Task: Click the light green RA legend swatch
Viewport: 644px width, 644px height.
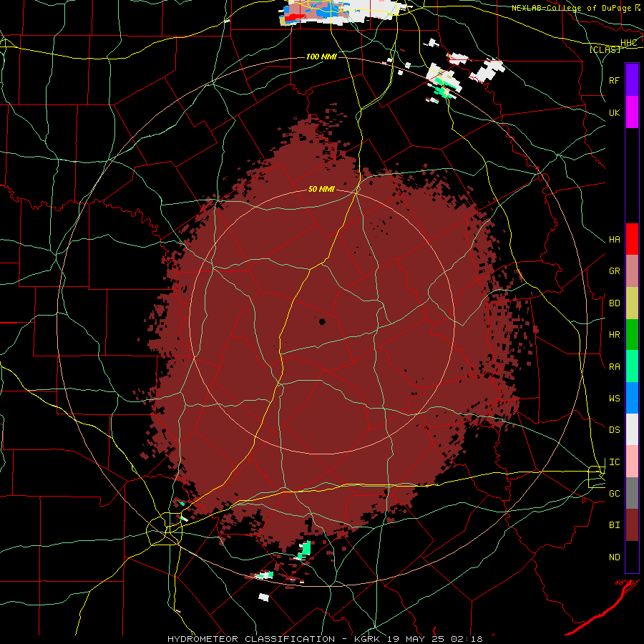Action: (x=632, y=366)
